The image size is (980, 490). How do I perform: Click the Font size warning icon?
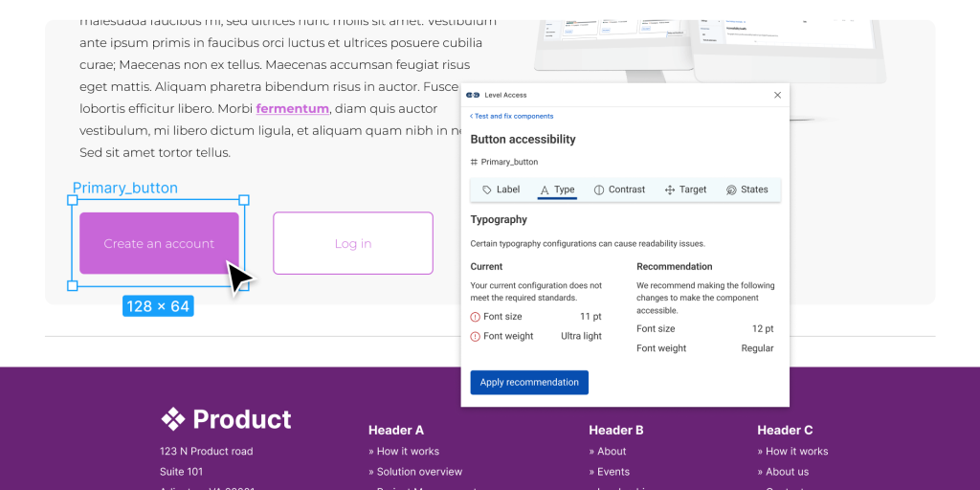[476, 317]
